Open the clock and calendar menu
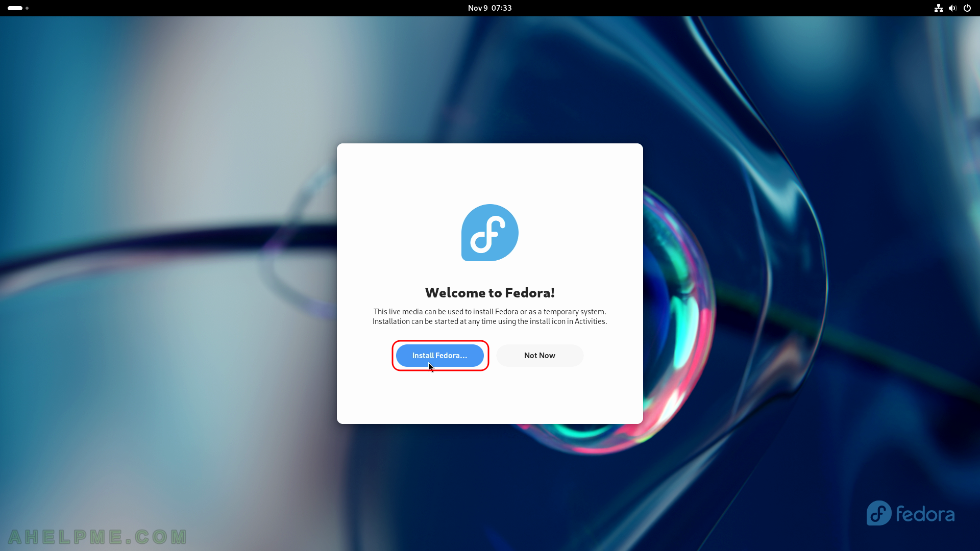 (489, 8)
